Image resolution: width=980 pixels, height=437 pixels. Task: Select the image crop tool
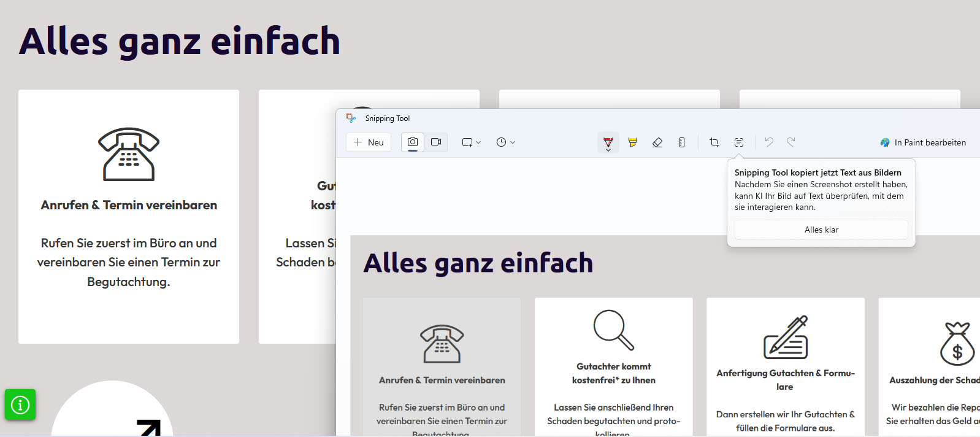[x=714, y=142]
